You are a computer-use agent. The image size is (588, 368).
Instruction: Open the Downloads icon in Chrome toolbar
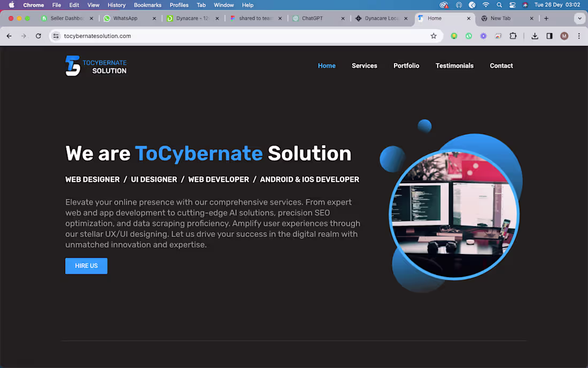[535, 36]
